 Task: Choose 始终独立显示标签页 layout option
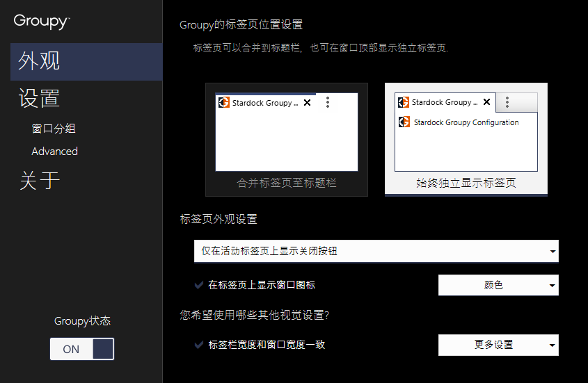coord(466,140)
